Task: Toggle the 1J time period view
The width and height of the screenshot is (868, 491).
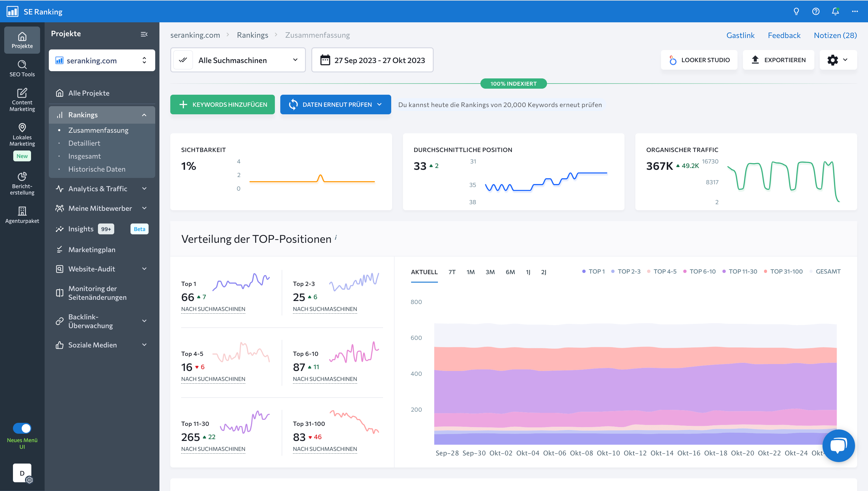Action: (x=527, y=272)
